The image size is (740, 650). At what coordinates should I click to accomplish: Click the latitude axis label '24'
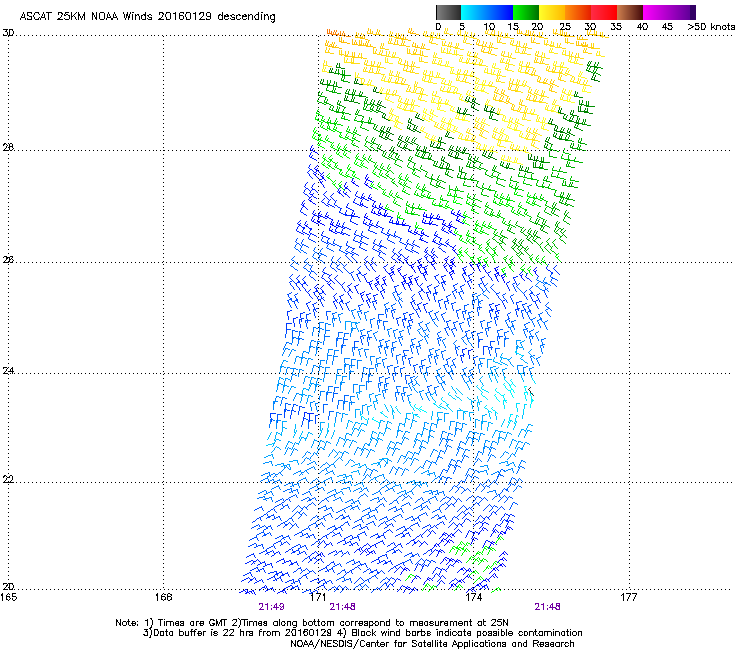pyautogui.click(x=8, y=371)
